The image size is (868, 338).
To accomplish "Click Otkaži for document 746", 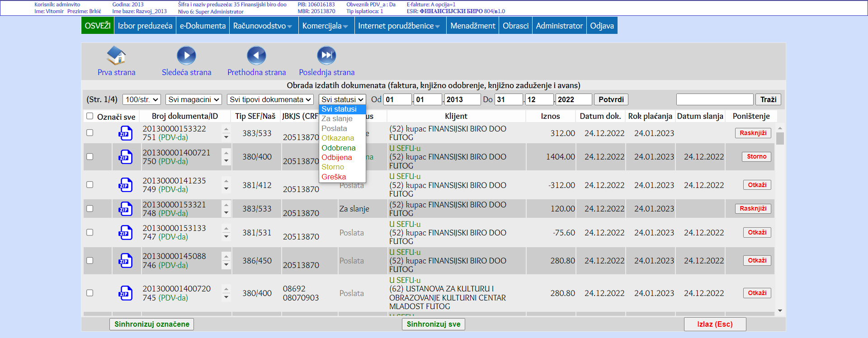I will pos(757,260).
